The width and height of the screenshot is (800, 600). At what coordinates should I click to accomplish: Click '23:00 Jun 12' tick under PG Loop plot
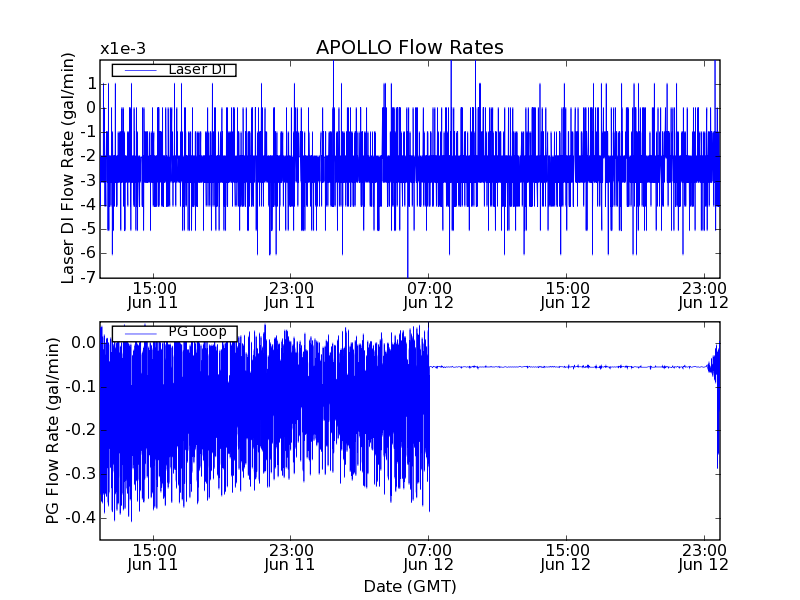(x=704, y=558)
